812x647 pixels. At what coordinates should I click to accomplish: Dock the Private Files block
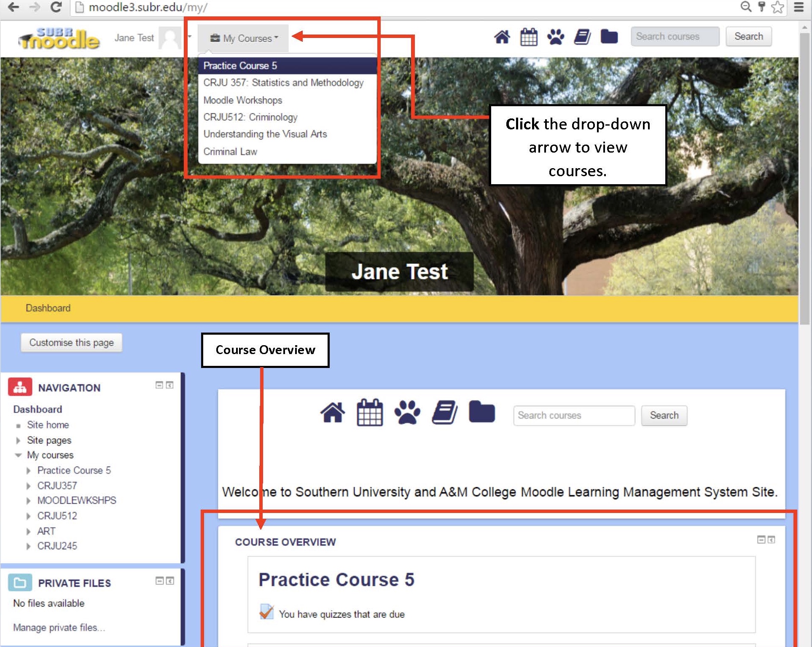(x=170, y=581)
